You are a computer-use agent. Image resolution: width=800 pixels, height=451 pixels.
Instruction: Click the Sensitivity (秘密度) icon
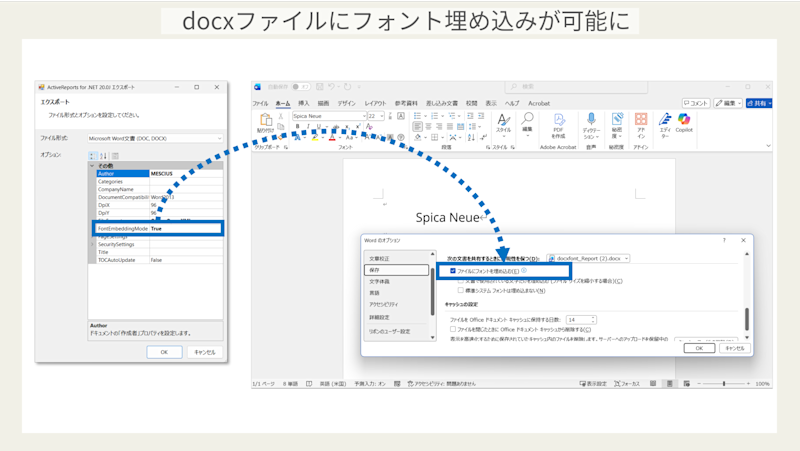pos(617,119)
